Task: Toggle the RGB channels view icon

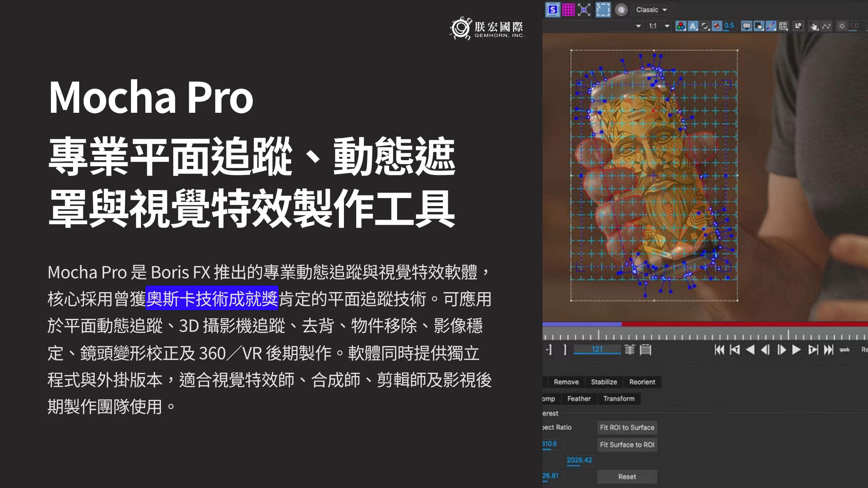Action: (x=681, y=26)
